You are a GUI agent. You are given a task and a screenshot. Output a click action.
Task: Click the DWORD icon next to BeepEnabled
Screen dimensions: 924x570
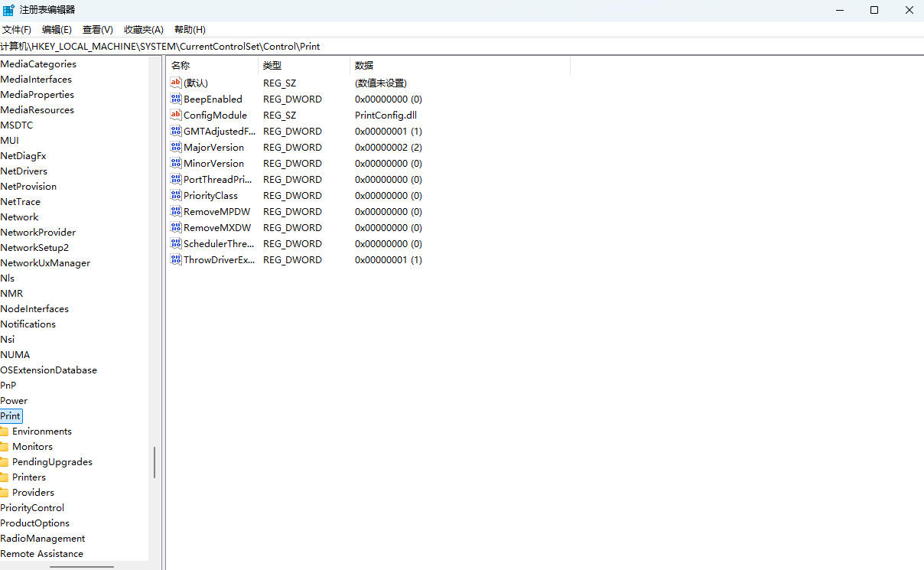pyautogui.click(x=175, y=99)
